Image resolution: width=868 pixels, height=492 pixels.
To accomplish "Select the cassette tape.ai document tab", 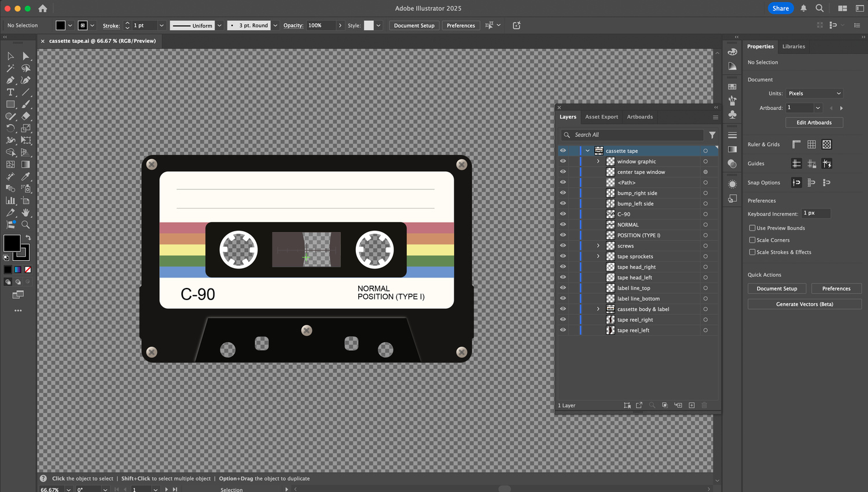I will coord(102,41).
